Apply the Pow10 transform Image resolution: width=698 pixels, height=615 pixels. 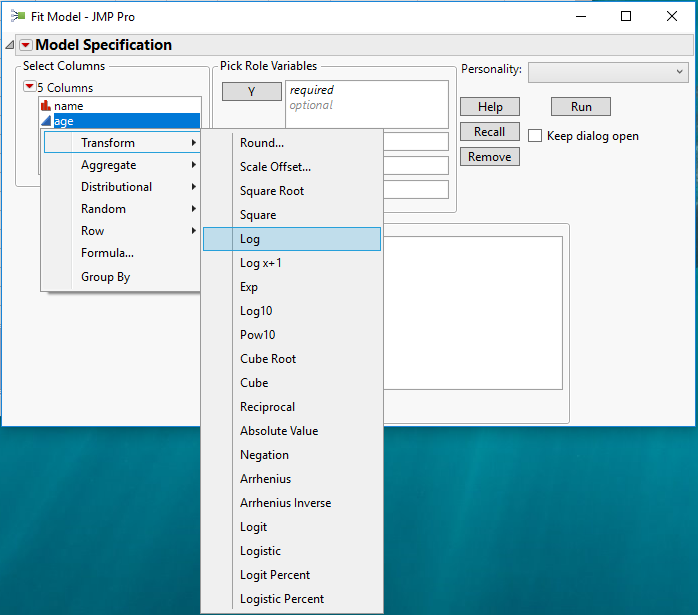point(292,335)
